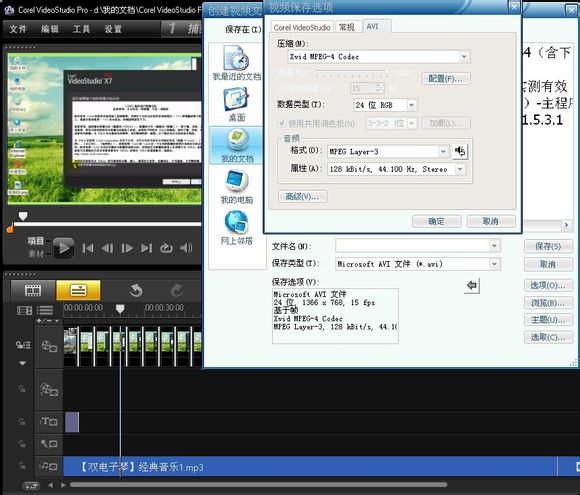Step back one frame

tap(107, 248)
